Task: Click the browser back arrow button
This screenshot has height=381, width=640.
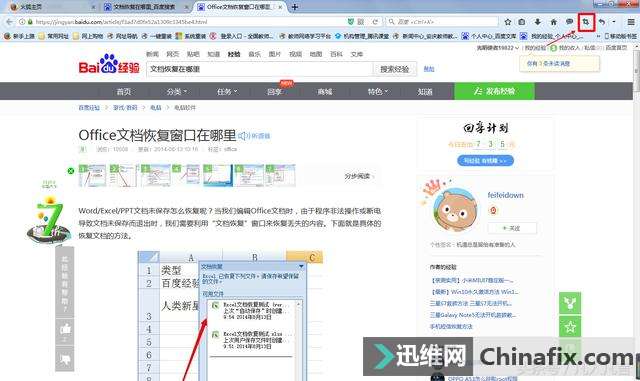Action: coord(9,22)
